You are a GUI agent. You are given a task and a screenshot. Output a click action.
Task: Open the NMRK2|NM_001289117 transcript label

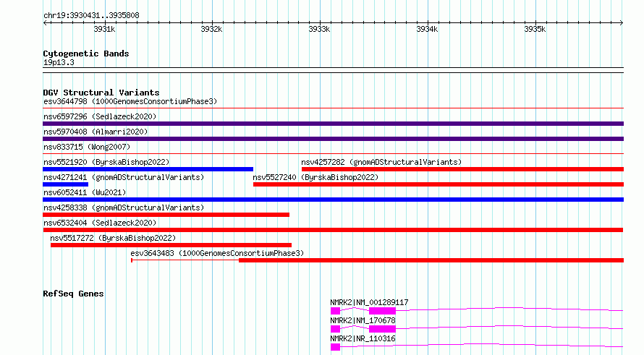pos(369,302)
